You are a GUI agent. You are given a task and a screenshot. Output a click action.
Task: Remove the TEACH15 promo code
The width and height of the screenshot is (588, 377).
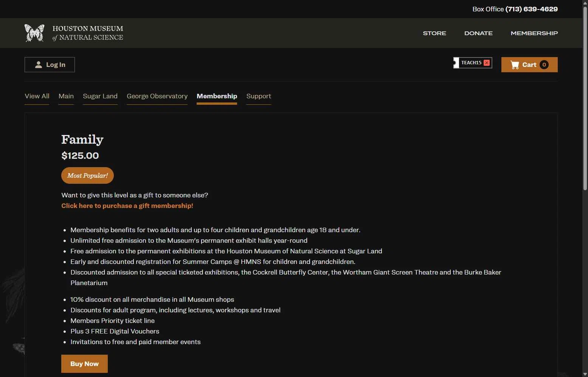point(487,63)
